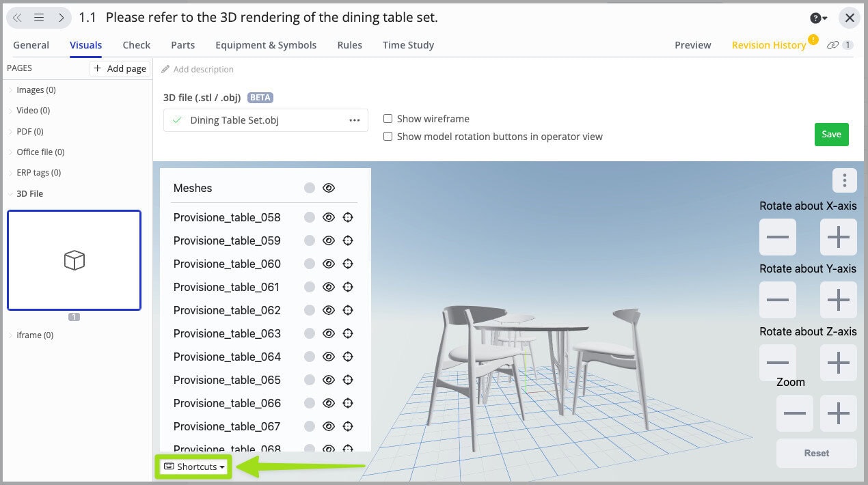Open the help question-mark menu
Viewport: 868px width, 485px height.
[817, 17]
